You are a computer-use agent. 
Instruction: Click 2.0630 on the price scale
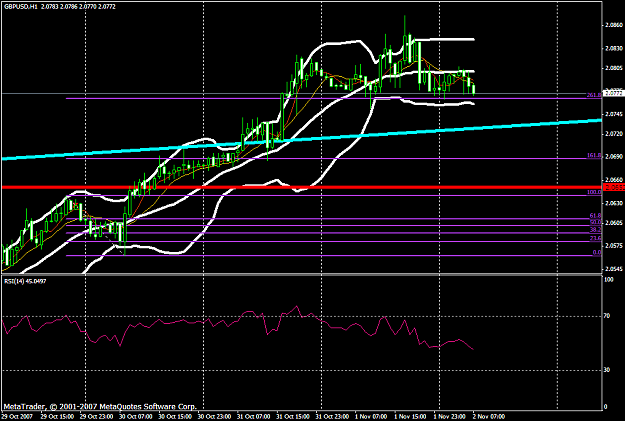pyautogui.click(x=614, y=203)
